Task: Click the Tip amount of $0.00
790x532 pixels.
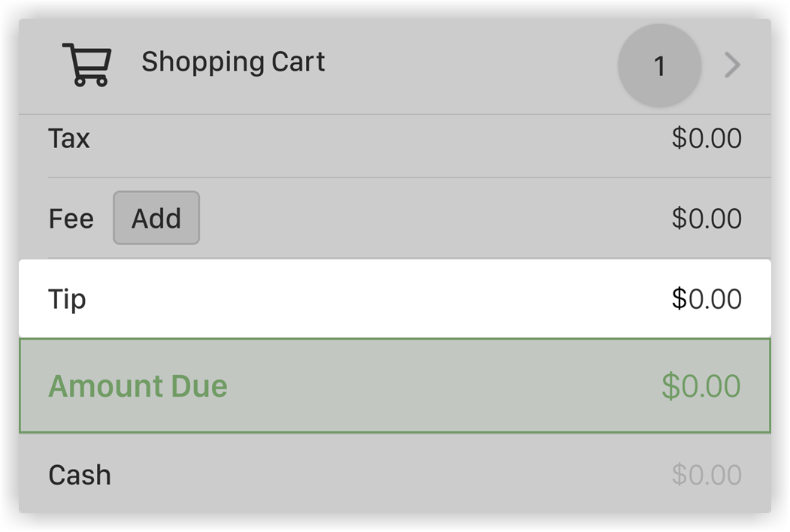Action: coord(707,298)
